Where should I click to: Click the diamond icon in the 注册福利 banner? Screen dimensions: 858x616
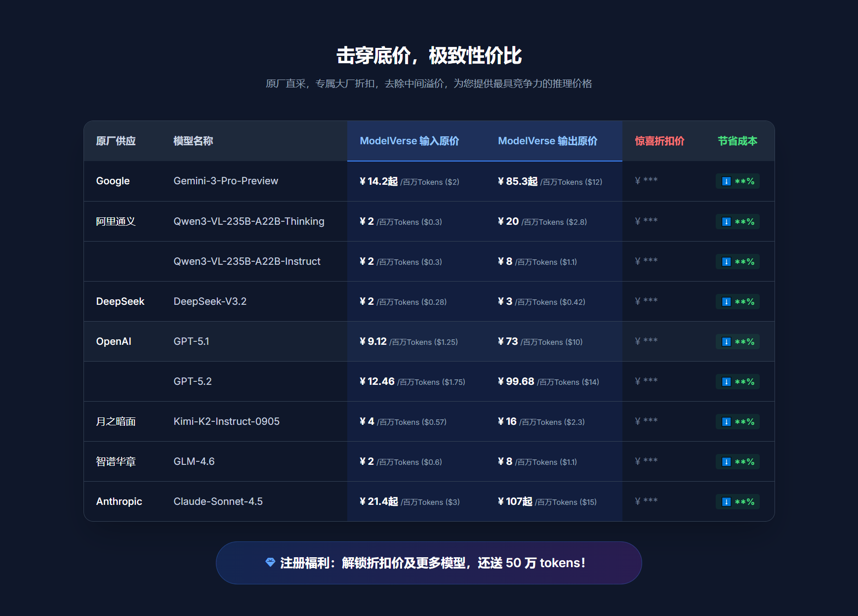pyautogui.click(x=270, y=562)
